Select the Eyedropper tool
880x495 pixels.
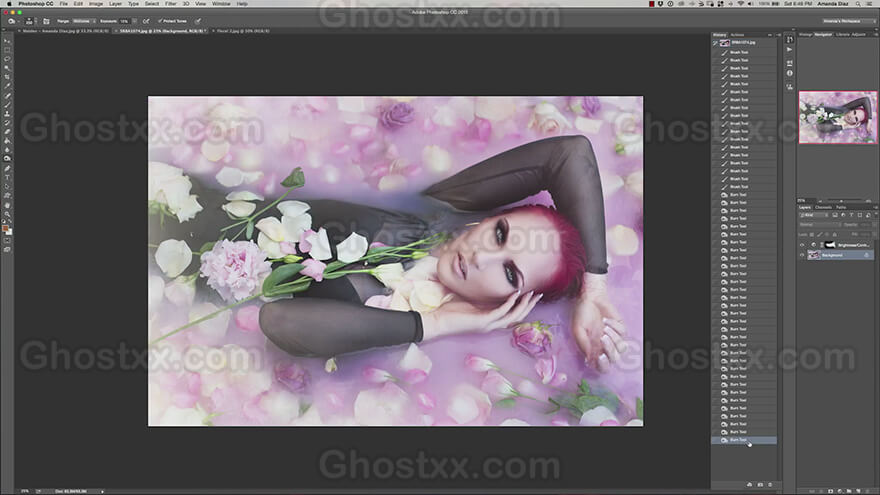(x=7, y=86)
